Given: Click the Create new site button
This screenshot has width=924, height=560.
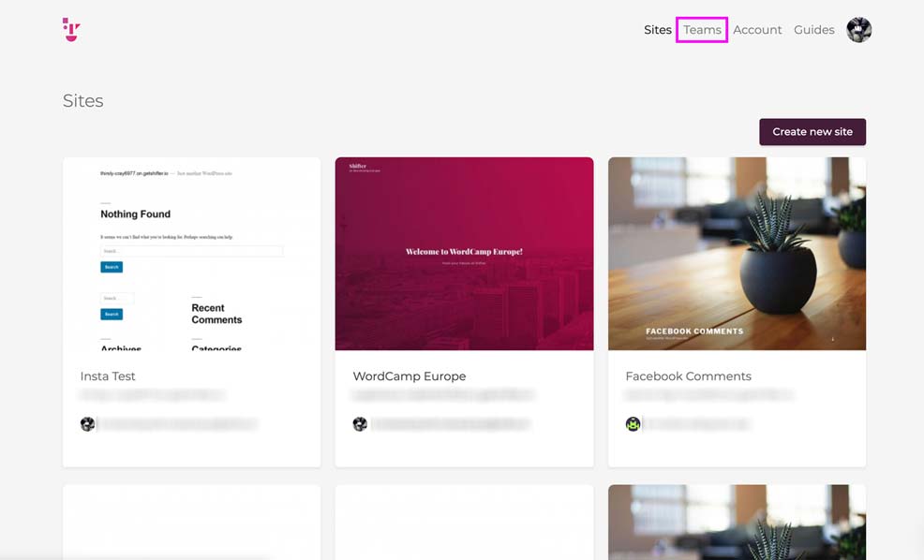Looking at the screenshot, I should pos(812,132).
